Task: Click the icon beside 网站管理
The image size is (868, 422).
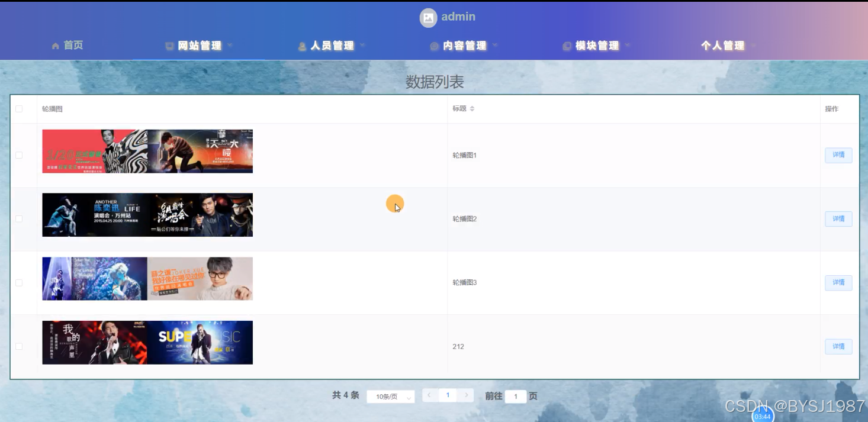Action: (x=169, y=46)
